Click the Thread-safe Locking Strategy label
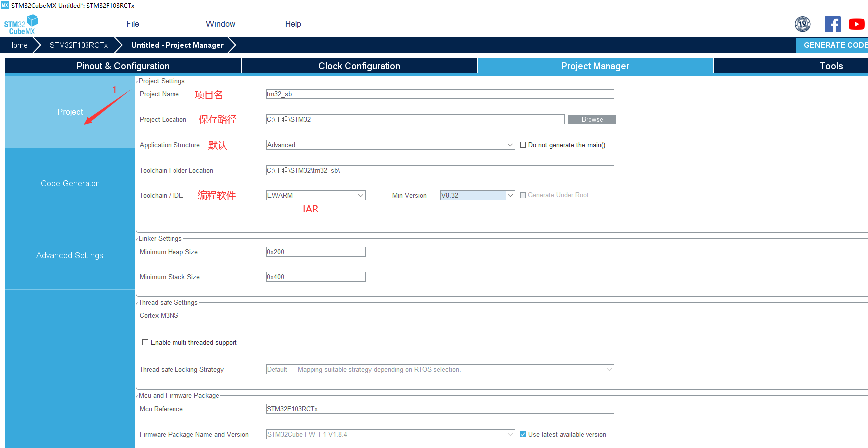Viewport: 868px width, 448px height. coord(181,369)
